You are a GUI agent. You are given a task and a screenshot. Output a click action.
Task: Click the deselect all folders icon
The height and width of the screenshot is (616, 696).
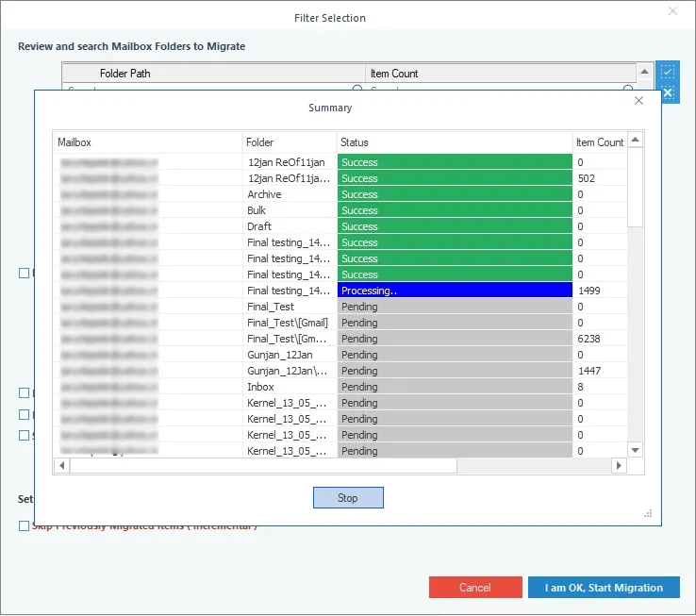click(668, 92)
